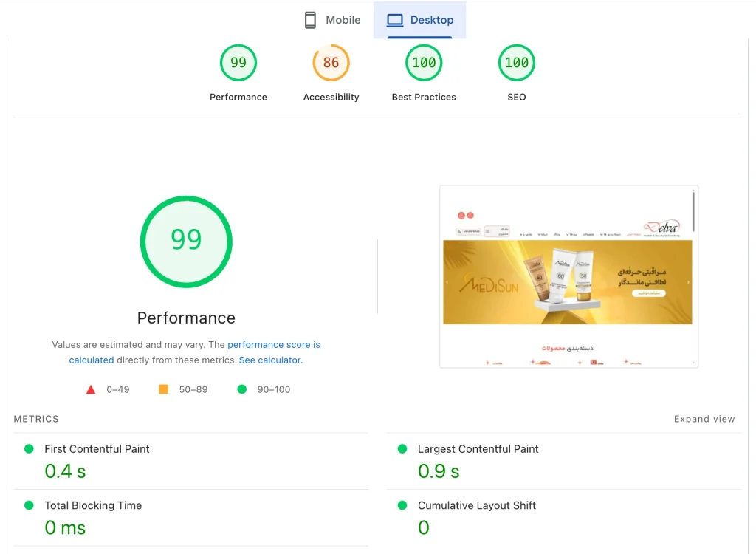Click the mobile phone icon

tap(311, 20)
